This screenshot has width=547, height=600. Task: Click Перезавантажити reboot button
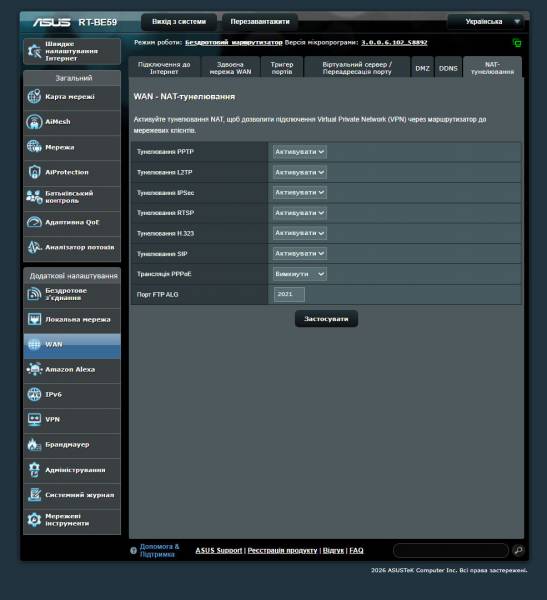(x=260, y=22)
